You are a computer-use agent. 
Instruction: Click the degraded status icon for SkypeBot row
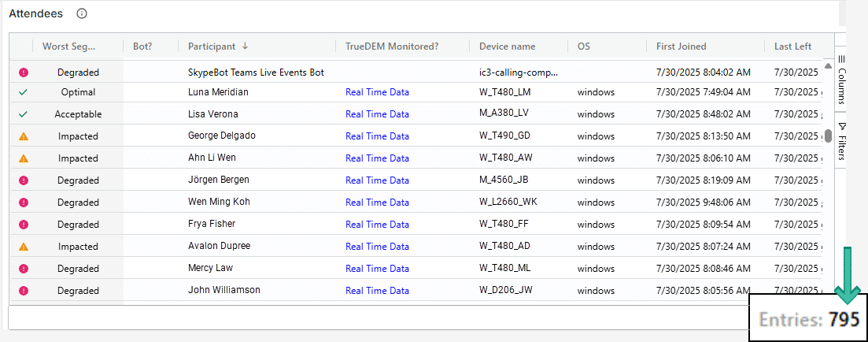pyautogui.click(x=24, y=72)
